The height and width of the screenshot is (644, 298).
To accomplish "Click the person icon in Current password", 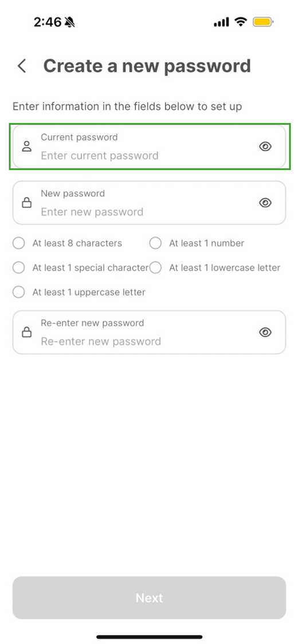I will tap(27, 146).
